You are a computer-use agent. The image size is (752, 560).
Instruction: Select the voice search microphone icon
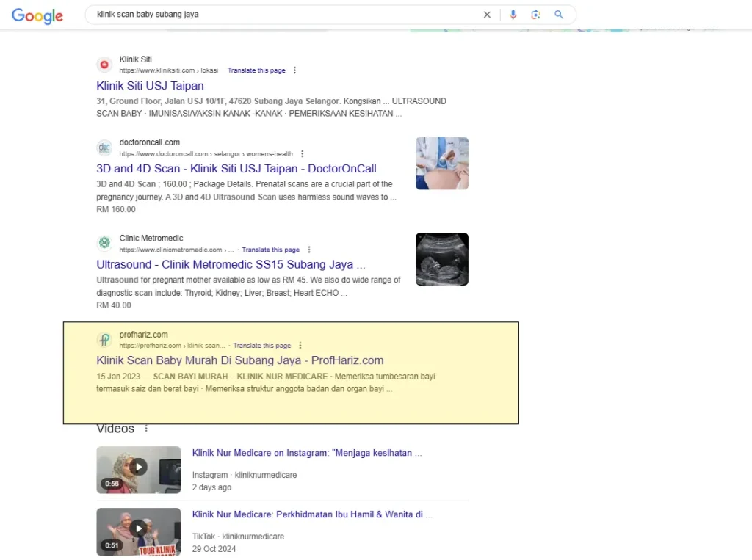(513, 15)
